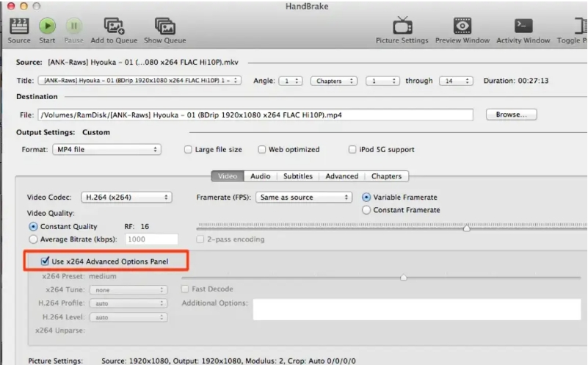Click the Average Bitrate 1000 field
588x365 pixels.
[152, 239]
